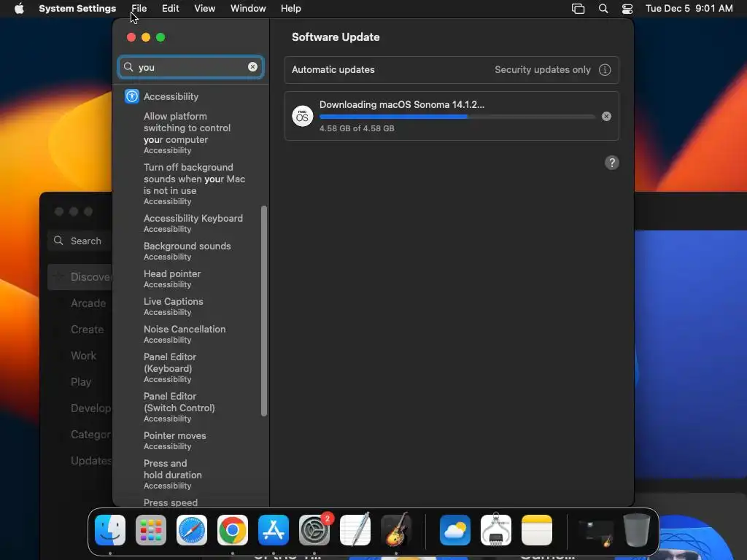
Task: Open the Apple menu
Action: pyautogui.click(x=19, y=8)
